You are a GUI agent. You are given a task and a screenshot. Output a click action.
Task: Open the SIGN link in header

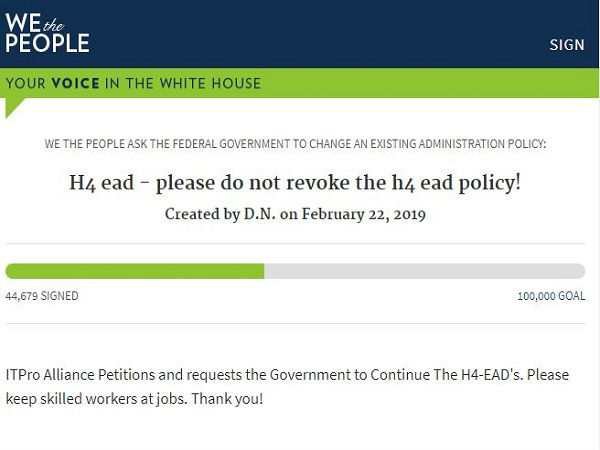(x=567, y=45)
